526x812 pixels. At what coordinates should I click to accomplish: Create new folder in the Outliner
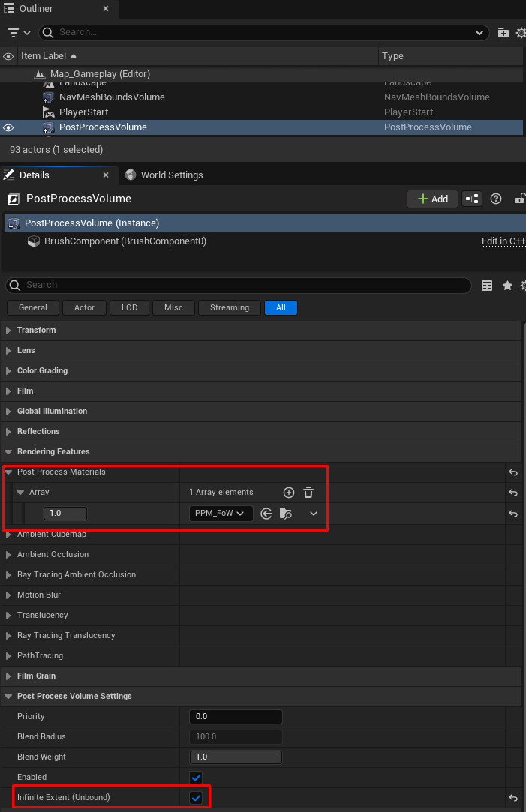503,33
